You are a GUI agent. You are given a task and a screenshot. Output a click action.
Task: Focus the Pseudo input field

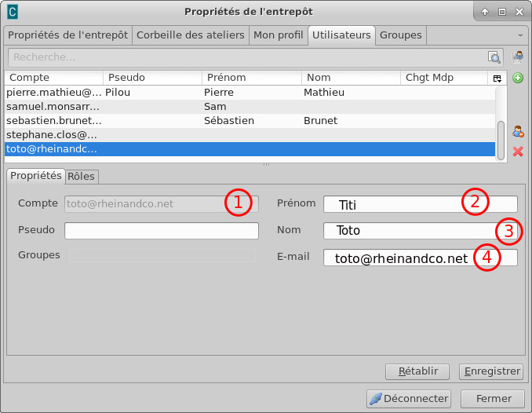(161, 231)
